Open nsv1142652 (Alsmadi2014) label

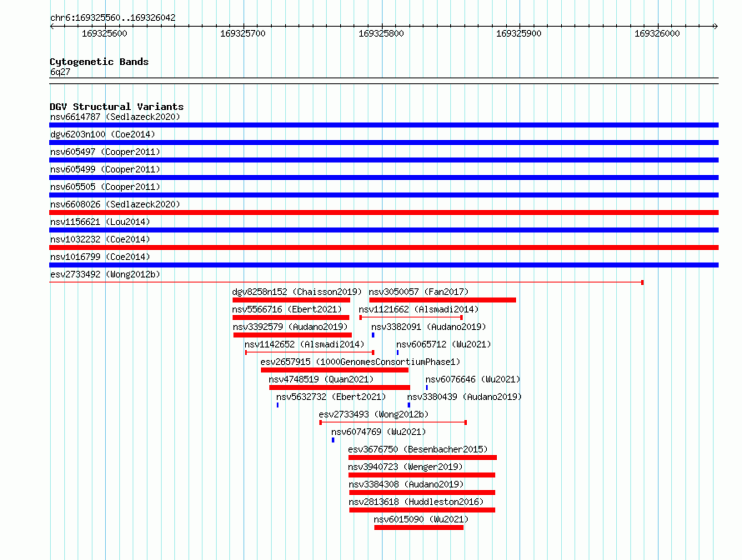click(x=304, y=344)
